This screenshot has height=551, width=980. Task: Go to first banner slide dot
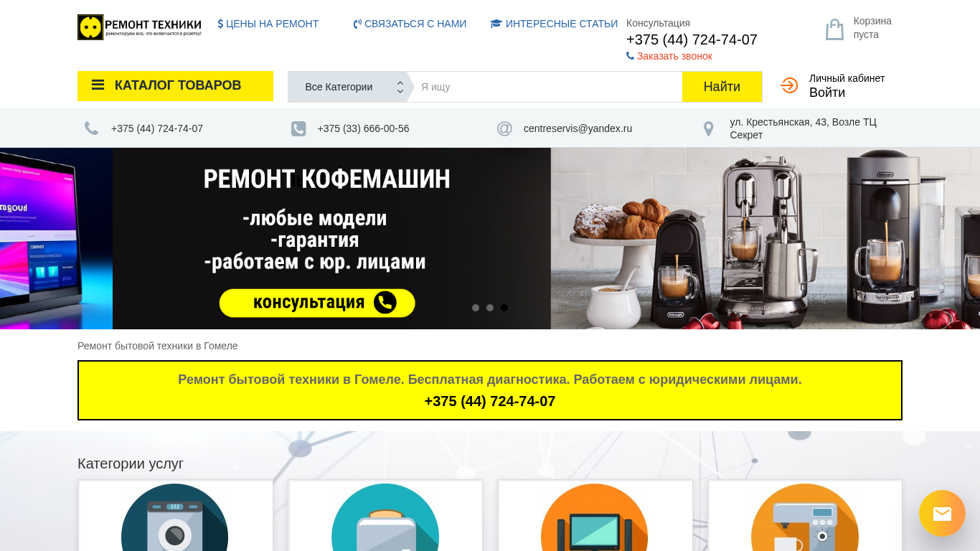pos(476,308)
